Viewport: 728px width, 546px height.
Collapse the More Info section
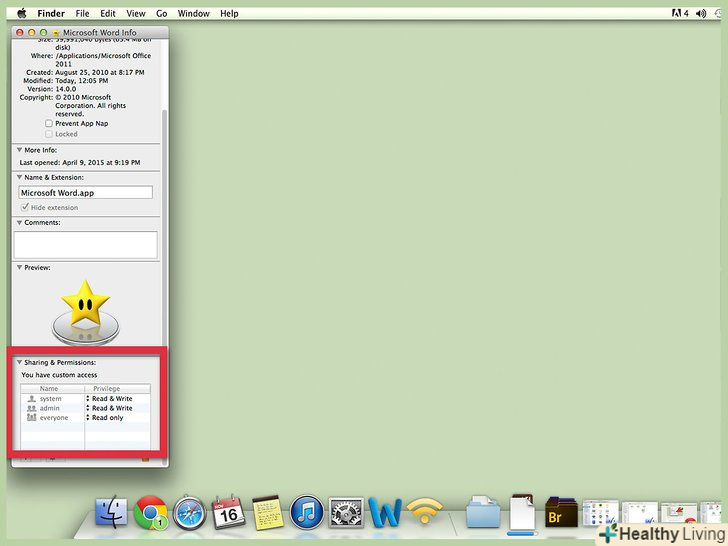[x=20, y=150]
